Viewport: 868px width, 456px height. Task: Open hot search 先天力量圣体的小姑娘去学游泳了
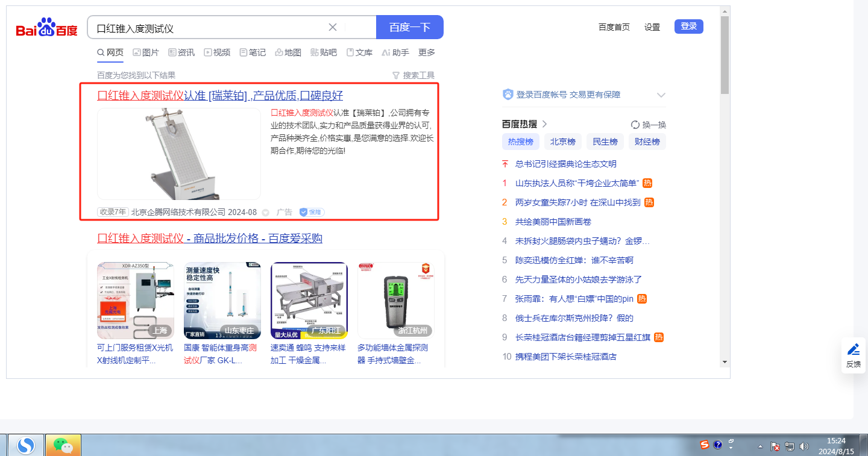579,280
